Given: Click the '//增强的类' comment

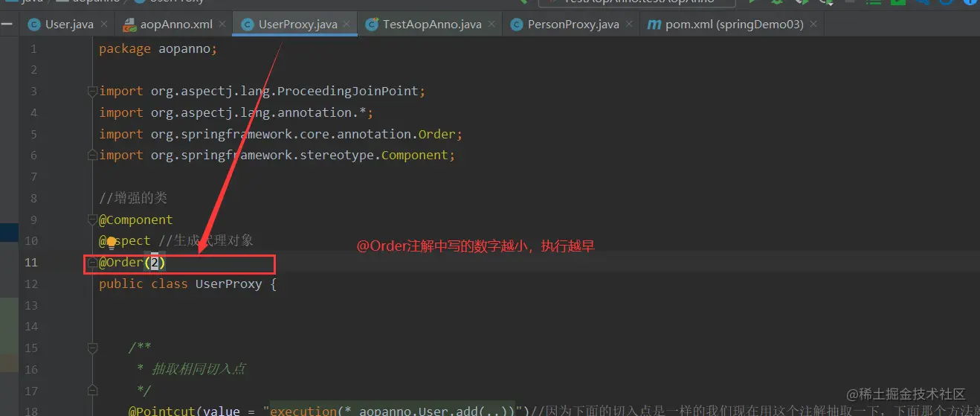Looking at the screenshot, I should [x=133, y=198].
